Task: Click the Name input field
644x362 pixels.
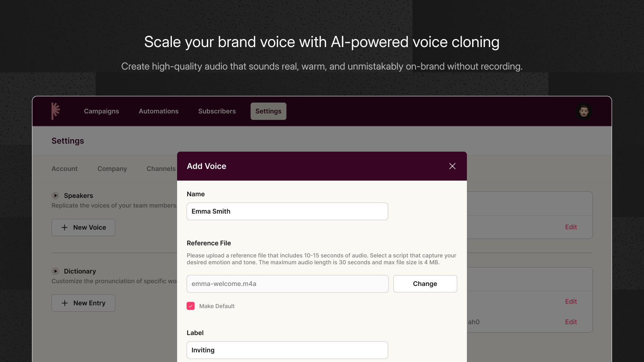Action: (x=287, y=212)
